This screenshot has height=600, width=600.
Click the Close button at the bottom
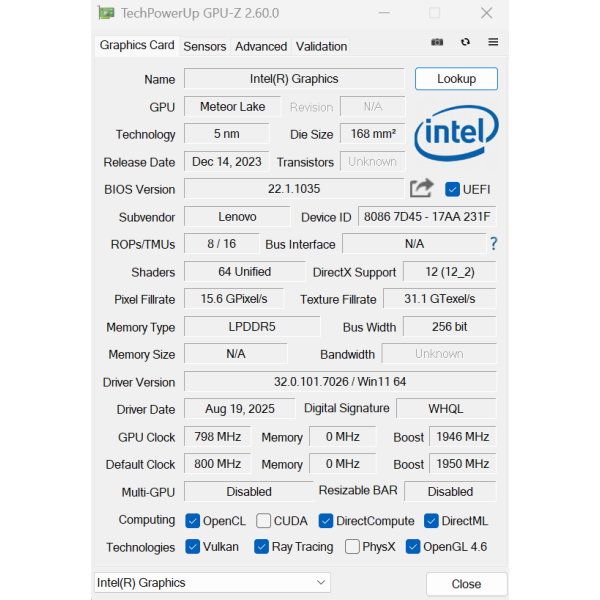pyautogui.click(x=466, y=584)
